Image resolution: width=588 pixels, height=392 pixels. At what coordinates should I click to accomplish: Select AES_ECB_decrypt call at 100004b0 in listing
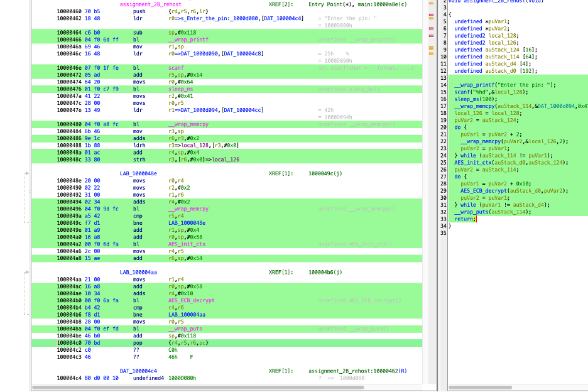[x=191, y=300]
